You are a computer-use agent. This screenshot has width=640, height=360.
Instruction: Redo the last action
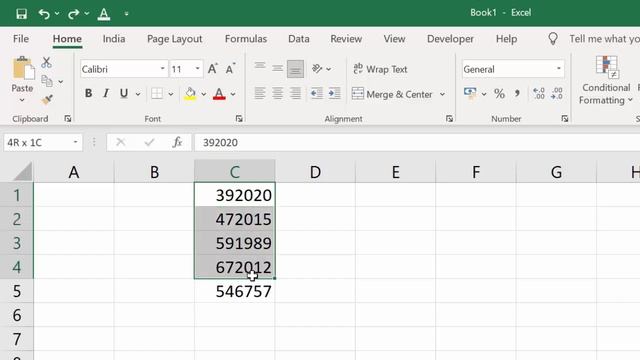[73, 13]
